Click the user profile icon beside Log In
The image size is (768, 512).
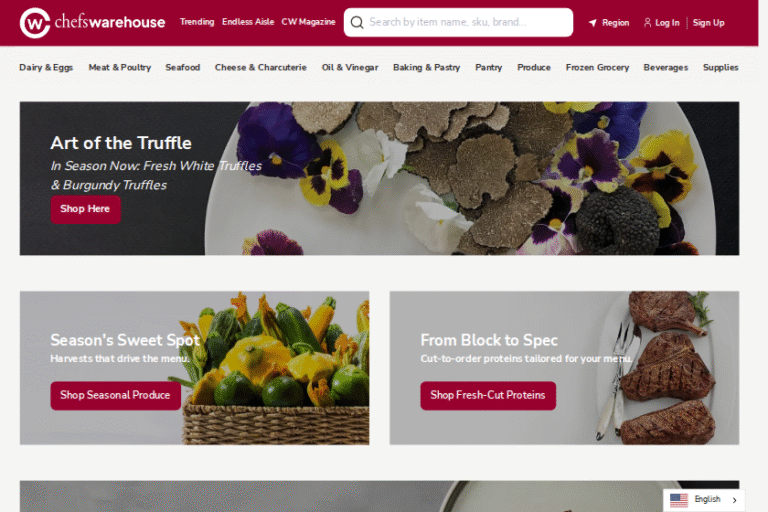pyautogui.click(x=648, y=23)
